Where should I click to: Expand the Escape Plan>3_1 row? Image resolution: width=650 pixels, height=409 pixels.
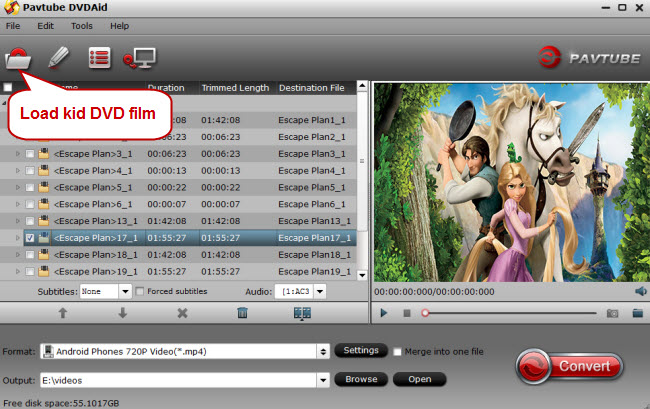[17, 154]
